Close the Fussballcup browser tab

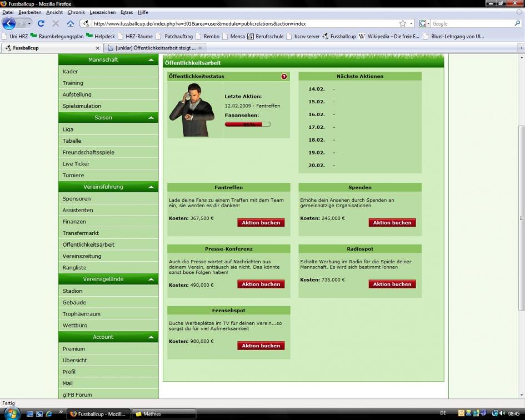point(98,48)
